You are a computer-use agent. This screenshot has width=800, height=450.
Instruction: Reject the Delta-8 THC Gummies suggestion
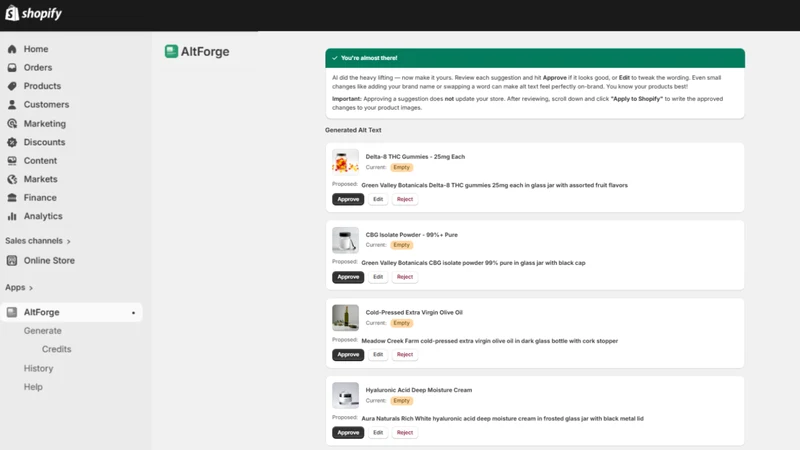point(405,199)
